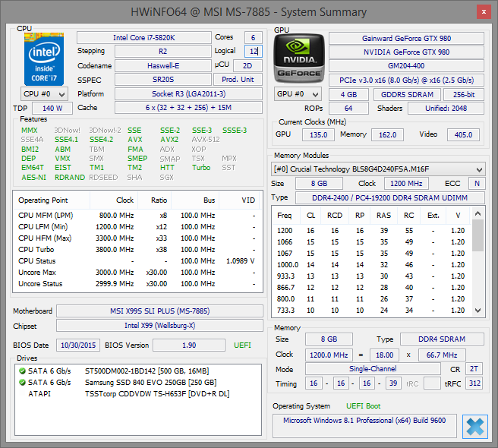498x448 pixels.
Task: Click the Haswell-E codename field
Action: click(163, 66)
